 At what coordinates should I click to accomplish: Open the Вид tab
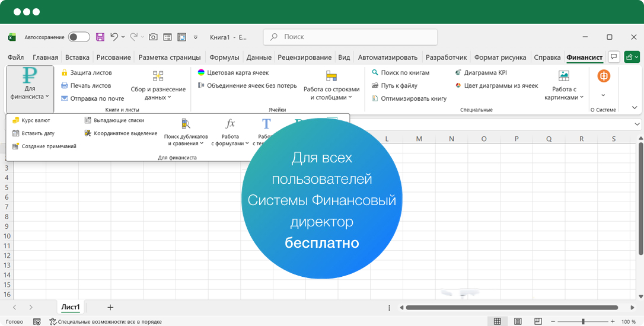click(x=344, y=57)
